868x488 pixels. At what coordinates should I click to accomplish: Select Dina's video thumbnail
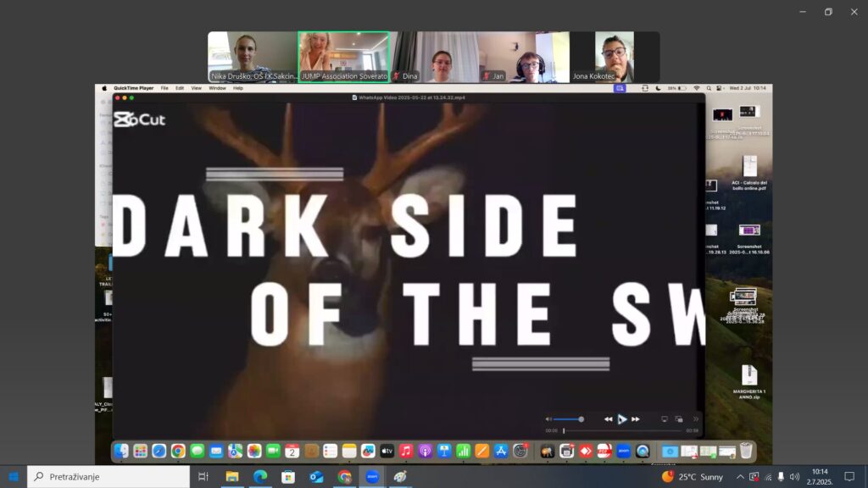[435, 57]
